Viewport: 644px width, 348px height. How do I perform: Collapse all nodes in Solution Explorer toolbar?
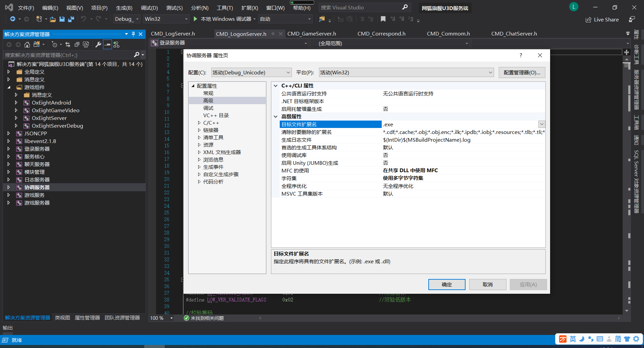(x=77, y=45)
